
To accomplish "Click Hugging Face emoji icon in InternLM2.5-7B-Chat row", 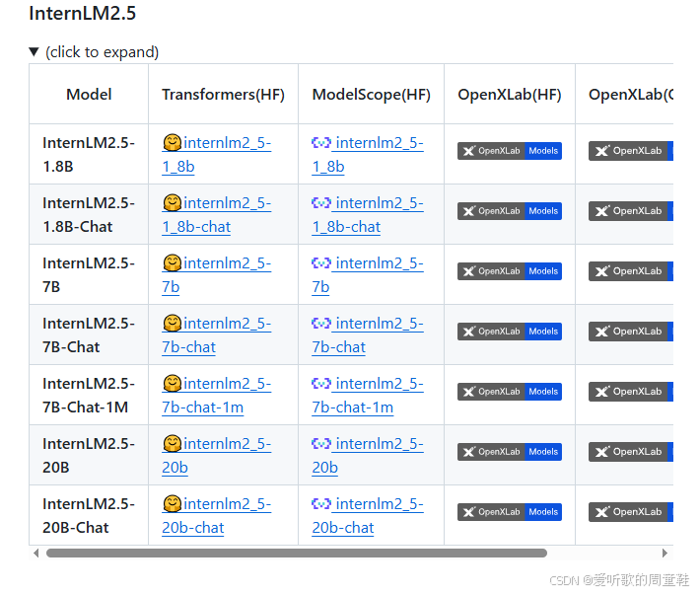I will pos(172,323).
